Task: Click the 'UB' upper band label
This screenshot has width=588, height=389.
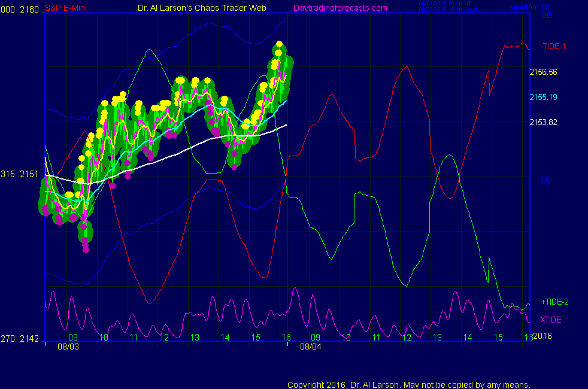Action: pyautogui.click(x=546, y=16)
